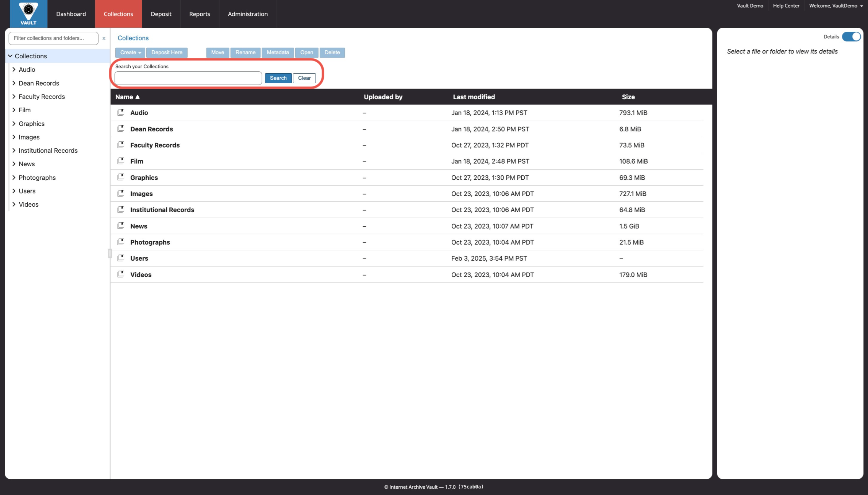This screenshot has height=495, width=868.
Task: Expand the Faculty Records tree node
Action: 14,97
